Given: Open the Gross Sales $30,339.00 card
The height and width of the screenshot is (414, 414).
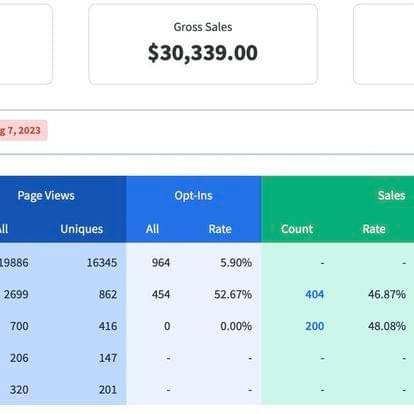Looking at the screenshot, I should click(x=203, y=44).
